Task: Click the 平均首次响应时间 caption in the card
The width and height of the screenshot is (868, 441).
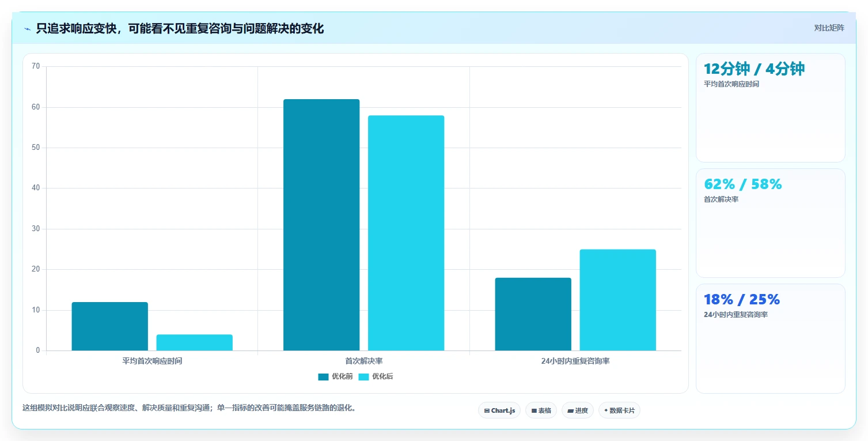Action: 731,84
